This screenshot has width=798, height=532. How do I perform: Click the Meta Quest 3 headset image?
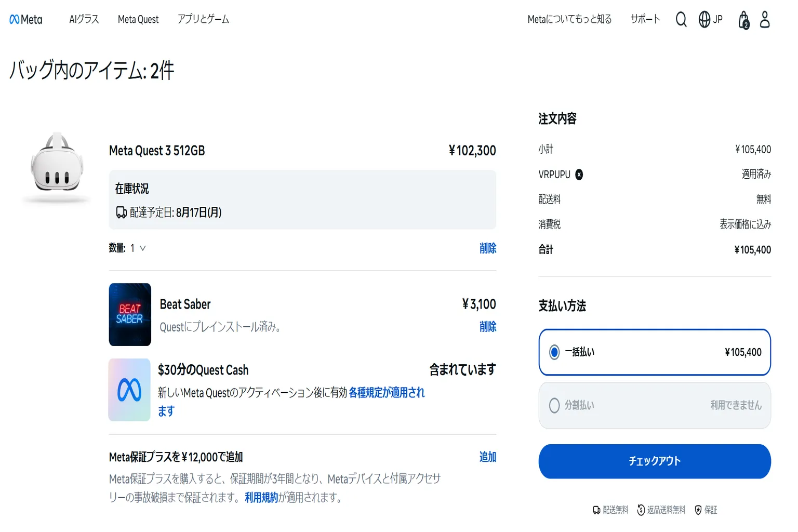57,167
